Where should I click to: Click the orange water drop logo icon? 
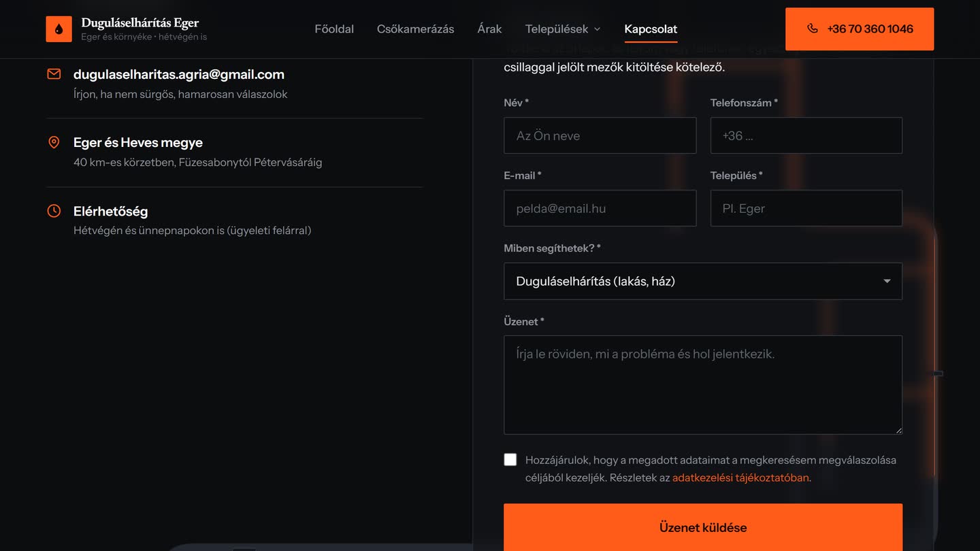click(x=59, y=29)
